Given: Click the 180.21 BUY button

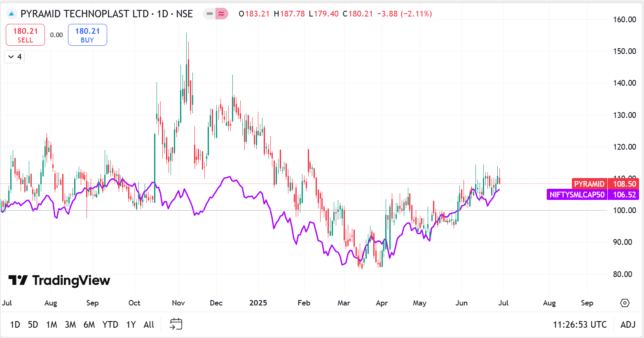Looking at the screenshot, I should point(87,35).
